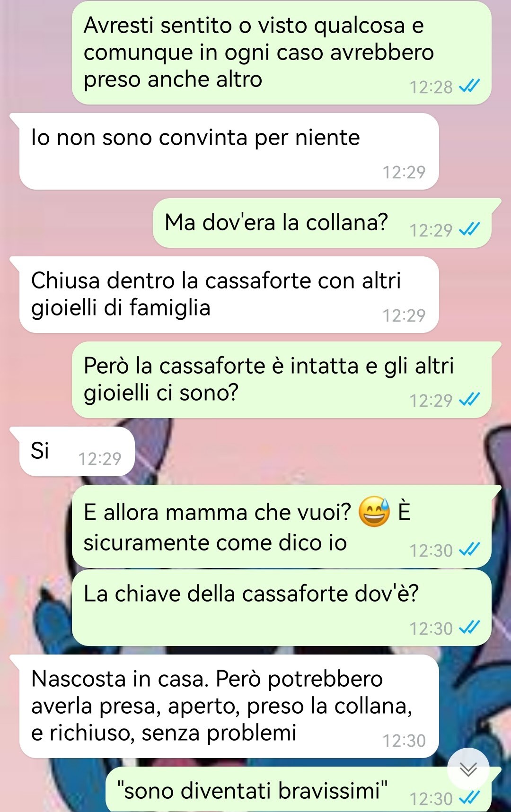The height and width of the screenshot is (812, 511).
Task: Select the '"sono diventati bravissimi"' message
Action: click(x=303, y=789)
